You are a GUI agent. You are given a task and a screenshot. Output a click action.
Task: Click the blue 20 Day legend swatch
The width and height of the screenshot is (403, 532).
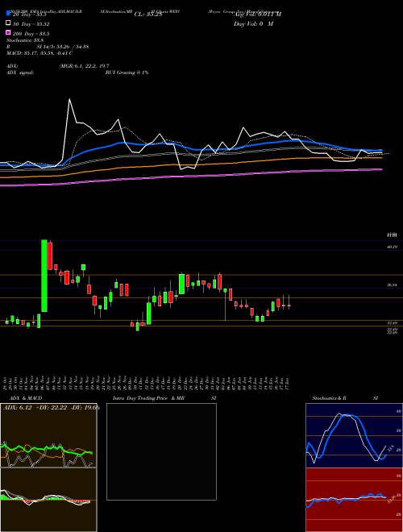point(8,14)
